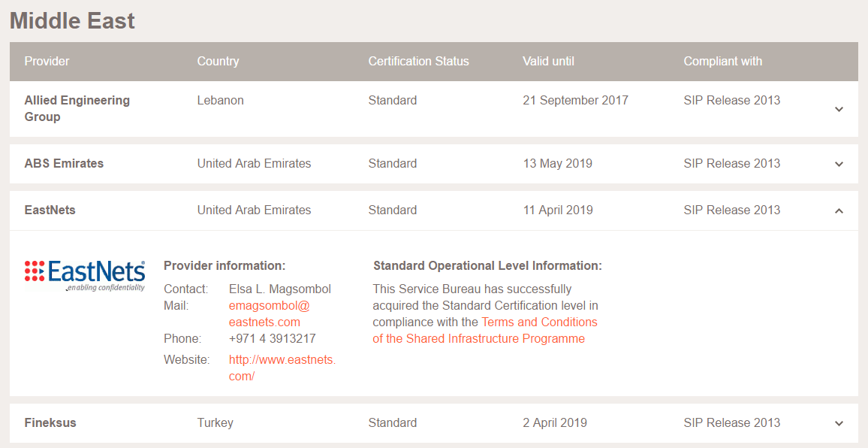
Task: Collapse the EastNets row chevron
Action: 839,210
